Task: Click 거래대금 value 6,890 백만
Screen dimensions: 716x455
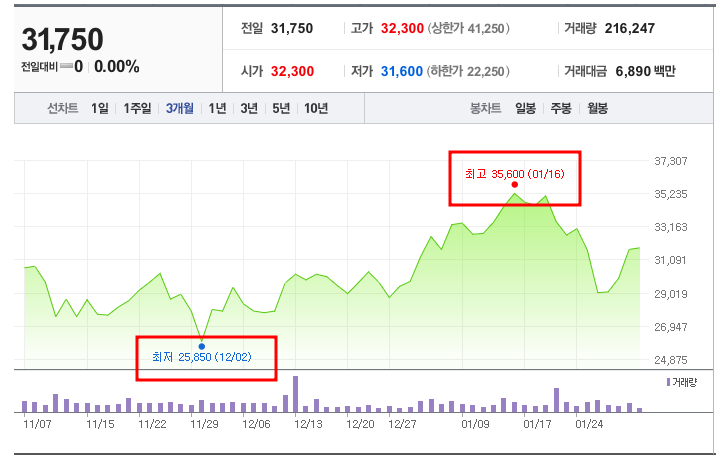Action: [645, 71]
